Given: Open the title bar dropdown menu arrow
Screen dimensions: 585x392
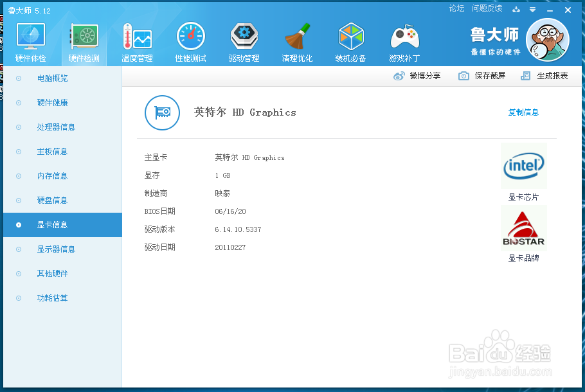Looking at the screenshot, I should [533, 10].
